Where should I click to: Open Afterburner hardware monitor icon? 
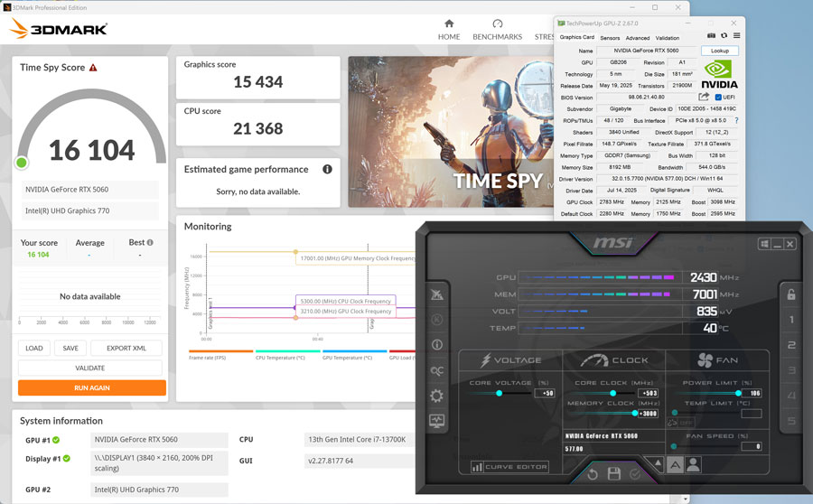(x=436, y=421)
